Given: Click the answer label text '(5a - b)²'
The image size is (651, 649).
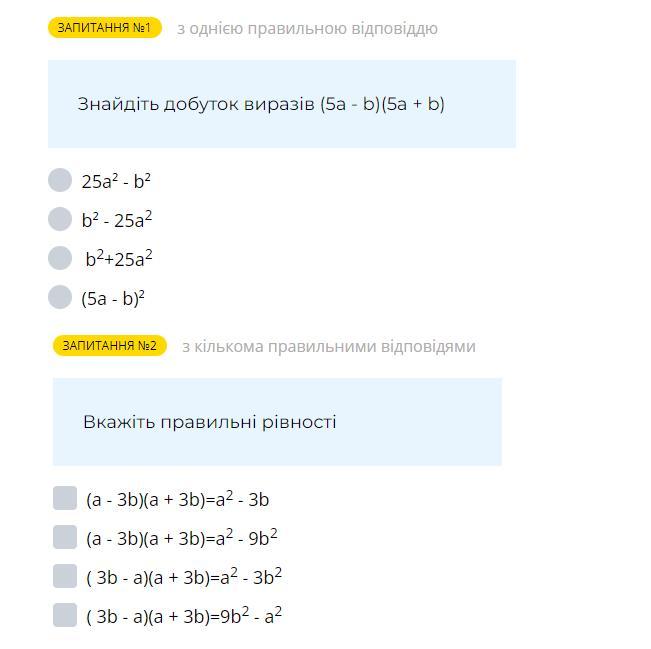Looking at the screenshot, I should pos(113,298).
